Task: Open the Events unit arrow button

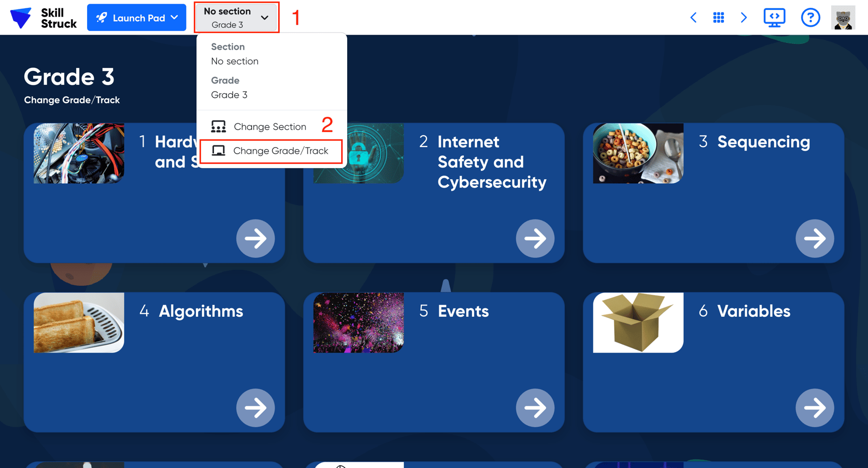Action: click(535, 408)
